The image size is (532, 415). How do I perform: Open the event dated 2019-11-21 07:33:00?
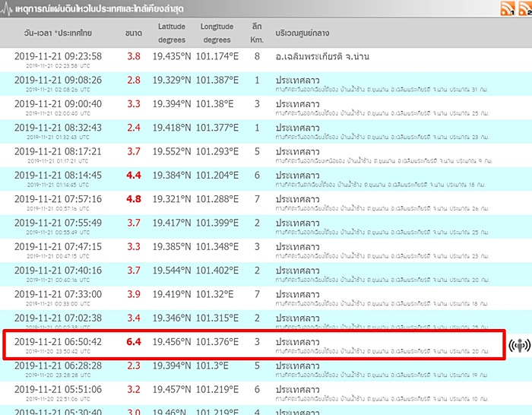58,294
